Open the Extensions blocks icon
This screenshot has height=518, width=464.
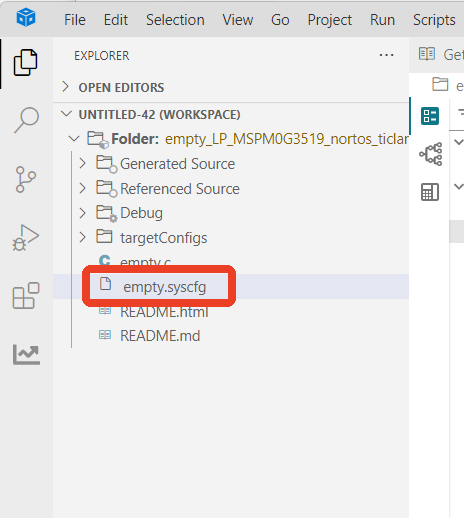coord(26,296)
